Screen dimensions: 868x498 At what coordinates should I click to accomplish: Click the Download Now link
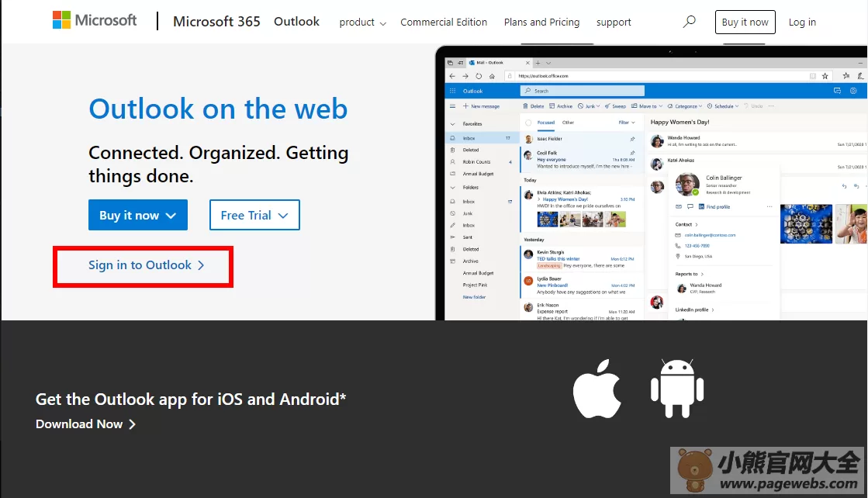click(85, 424)
